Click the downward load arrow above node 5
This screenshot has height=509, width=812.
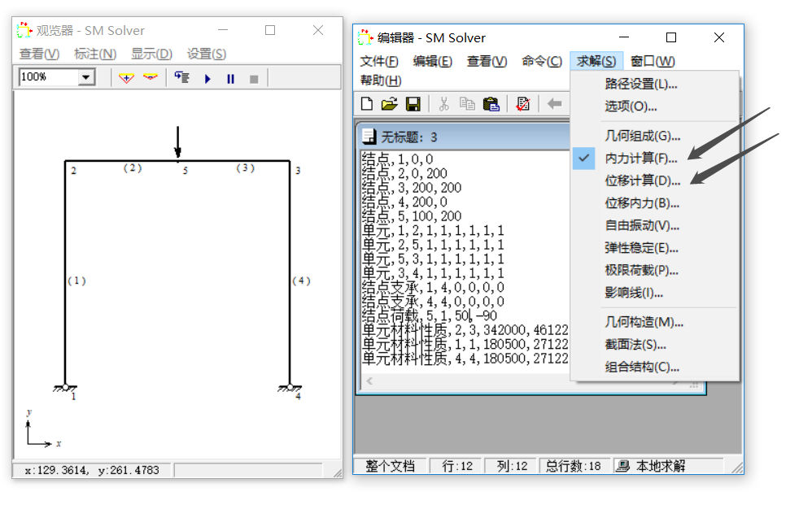177,141
